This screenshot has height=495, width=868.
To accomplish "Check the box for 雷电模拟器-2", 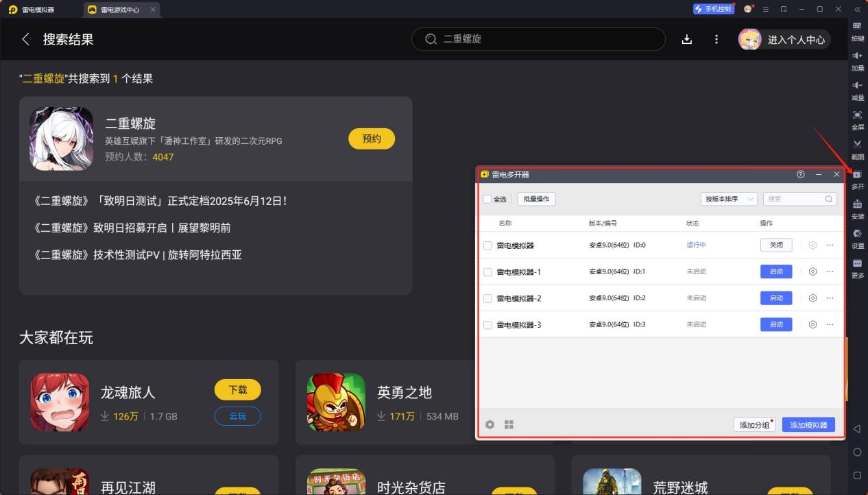I will click(x=487, y=298).
